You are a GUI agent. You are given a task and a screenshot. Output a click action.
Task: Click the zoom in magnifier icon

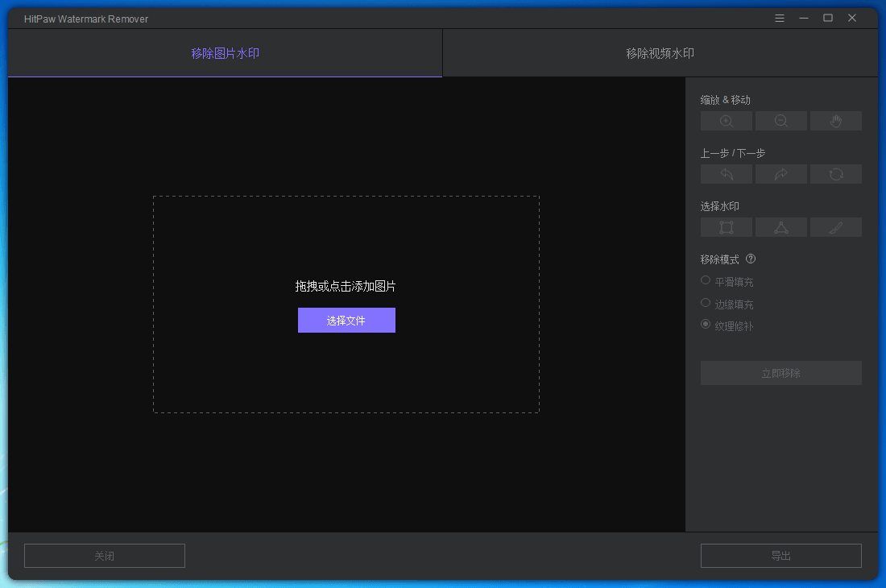click(x=726, y=121)
